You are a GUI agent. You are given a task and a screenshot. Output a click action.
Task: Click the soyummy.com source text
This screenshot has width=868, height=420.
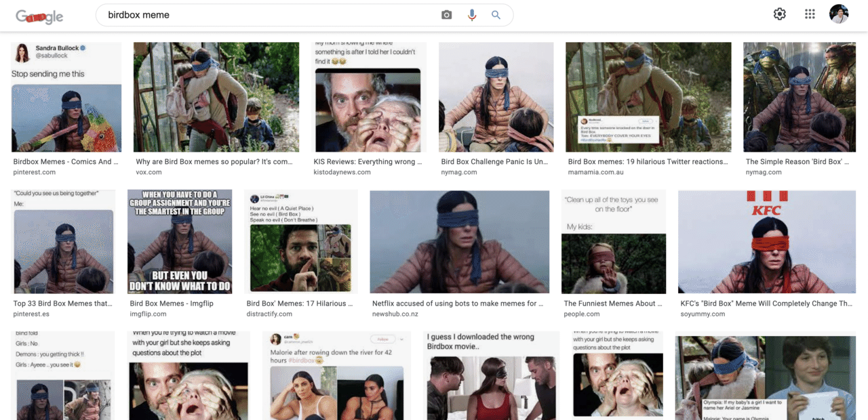coord(703,314)
